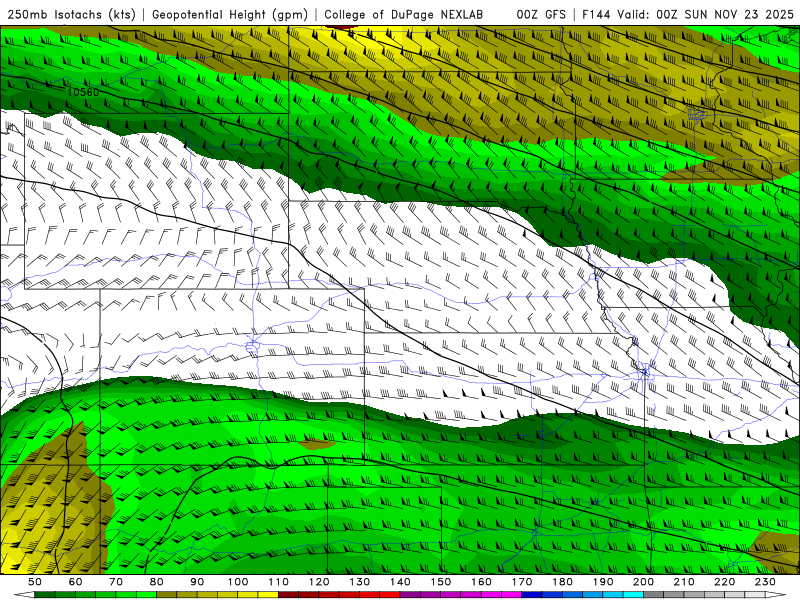Select the 80 value on the legend
The height and width of the screenshot is (600, 800).
coord(157,582)
